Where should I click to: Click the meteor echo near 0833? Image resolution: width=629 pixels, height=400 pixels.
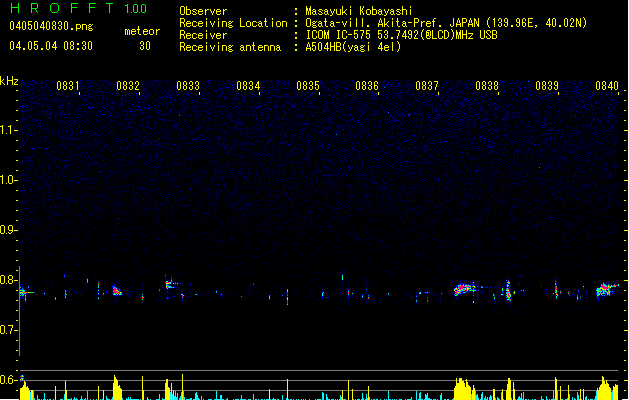170,284
